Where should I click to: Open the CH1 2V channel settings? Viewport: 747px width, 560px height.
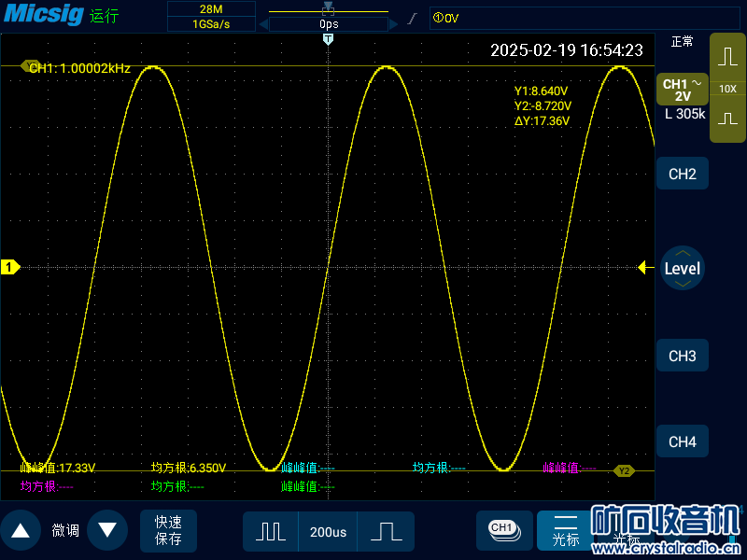pos(683,90)
